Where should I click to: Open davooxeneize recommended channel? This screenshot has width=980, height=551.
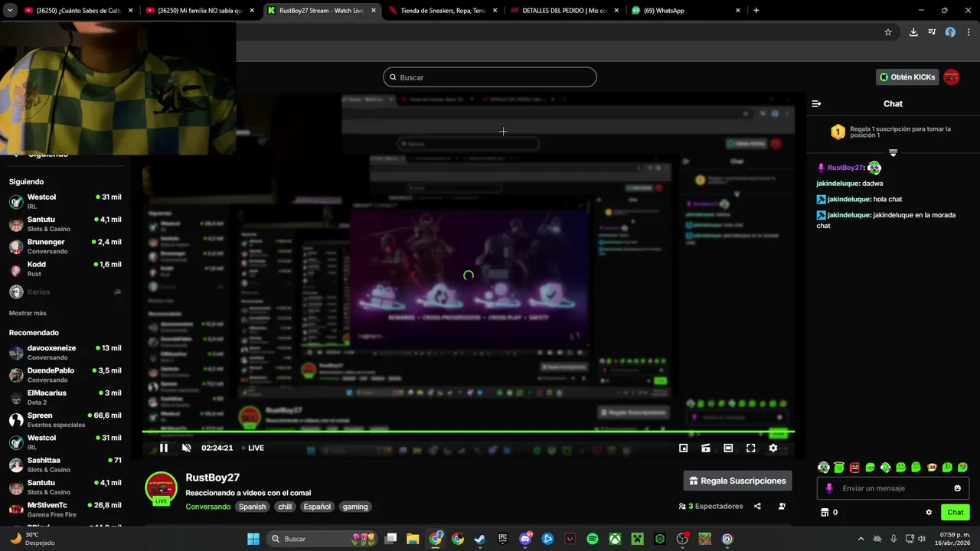[x=65, y=353]
